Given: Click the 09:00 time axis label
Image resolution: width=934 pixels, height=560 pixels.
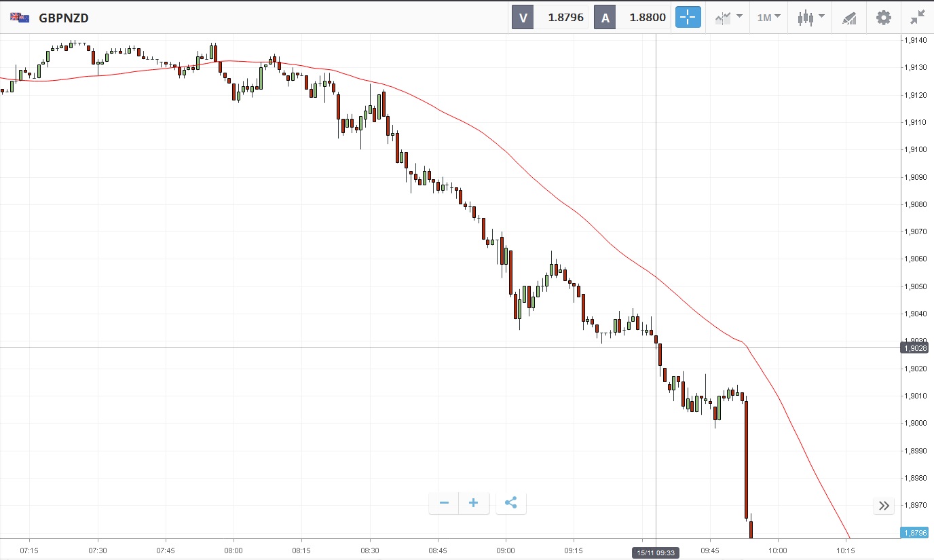Looking at the screenshot, I should click(506, 550).
